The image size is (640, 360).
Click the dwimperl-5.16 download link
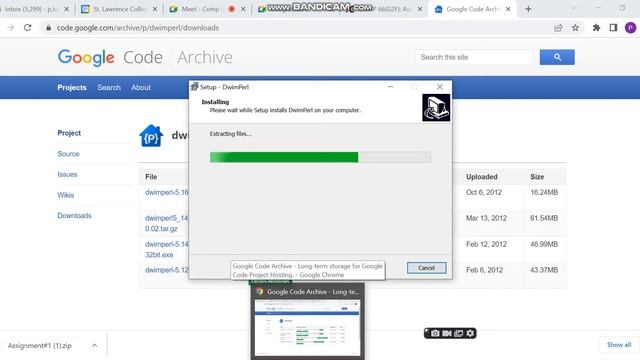pos(167,192)
